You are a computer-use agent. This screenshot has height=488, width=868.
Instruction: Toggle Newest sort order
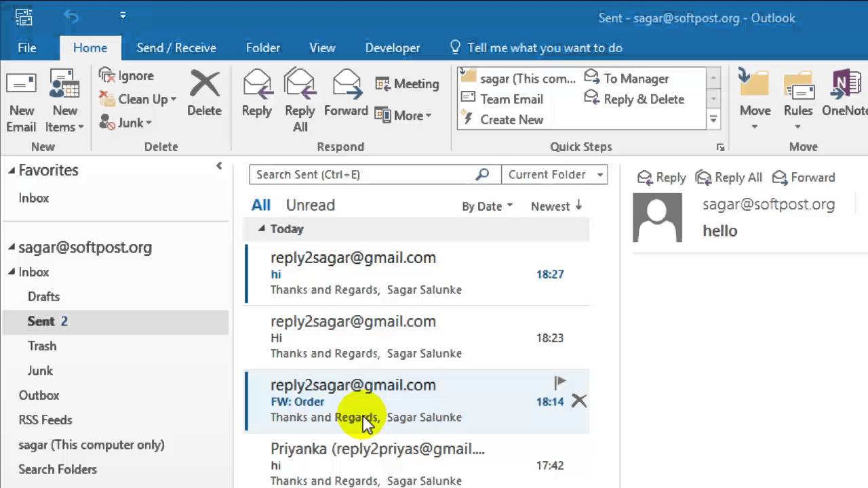(x=557, y=206)
